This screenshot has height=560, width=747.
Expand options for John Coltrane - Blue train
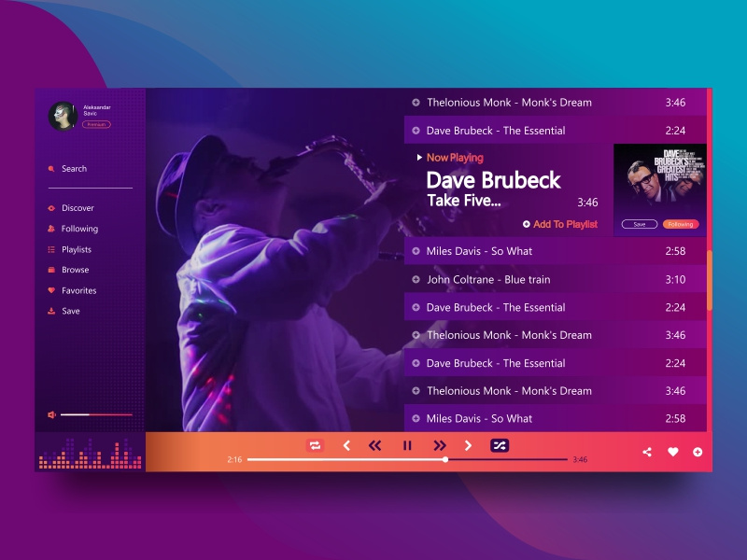416,279
